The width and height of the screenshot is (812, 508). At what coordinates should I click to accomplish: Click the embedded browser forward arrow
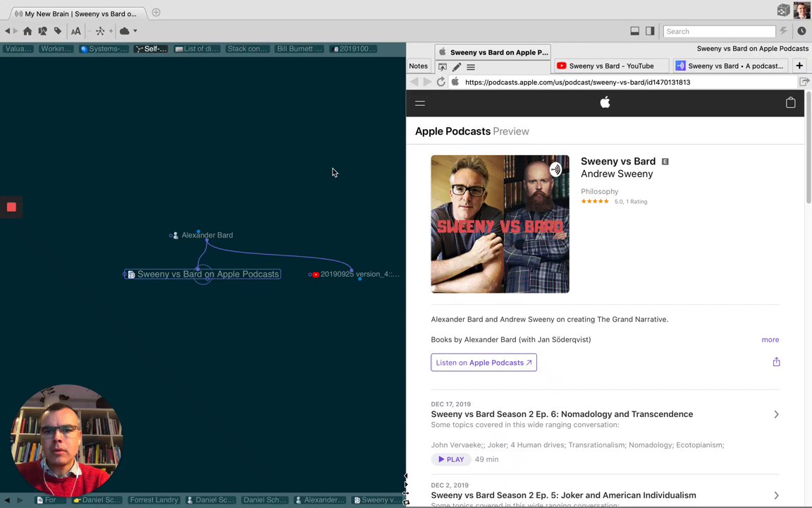tap(427, 82)
